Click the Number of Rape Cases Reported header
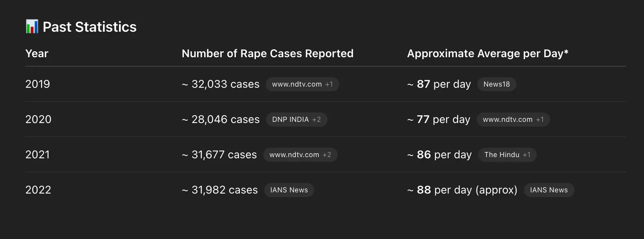Screen dimensions: 644x239 click(268, 54)
